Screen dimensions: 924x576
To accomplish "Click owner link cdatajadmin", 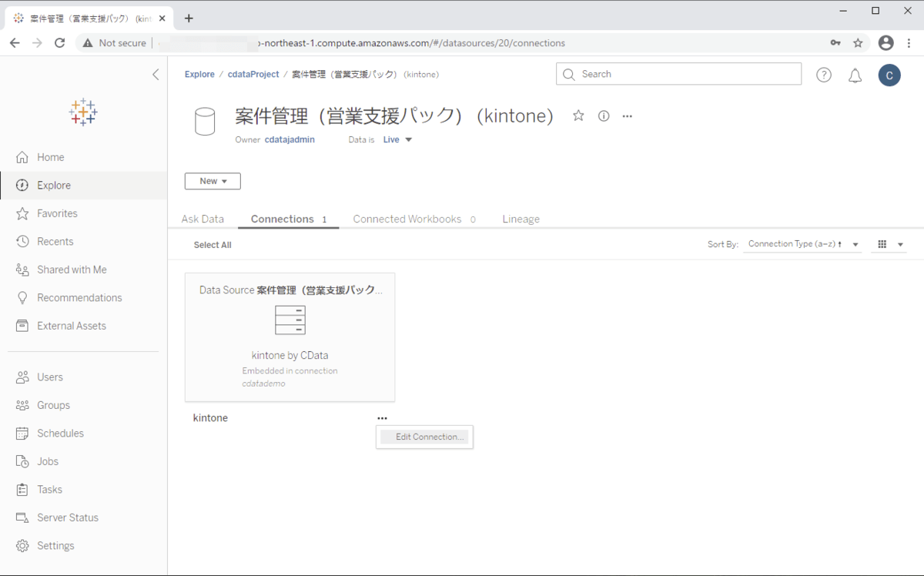I will (x=290, y=139).
